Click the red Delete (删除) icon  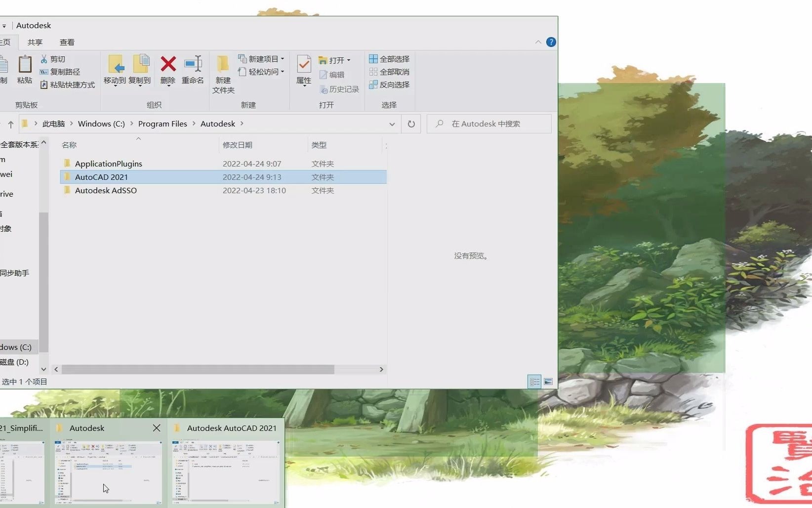[x=168, y=64]
